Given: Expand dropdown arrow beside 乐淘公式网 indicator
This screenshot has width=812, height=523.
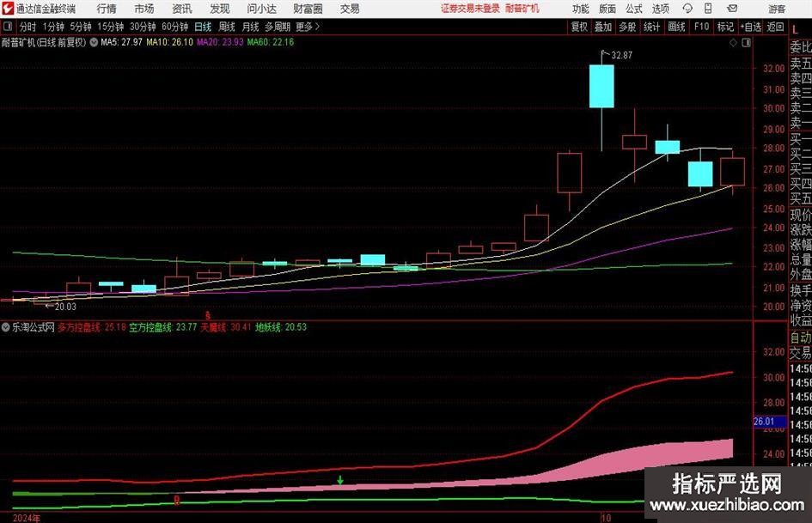Looking at the screenshot, I should tap(5, 327).
